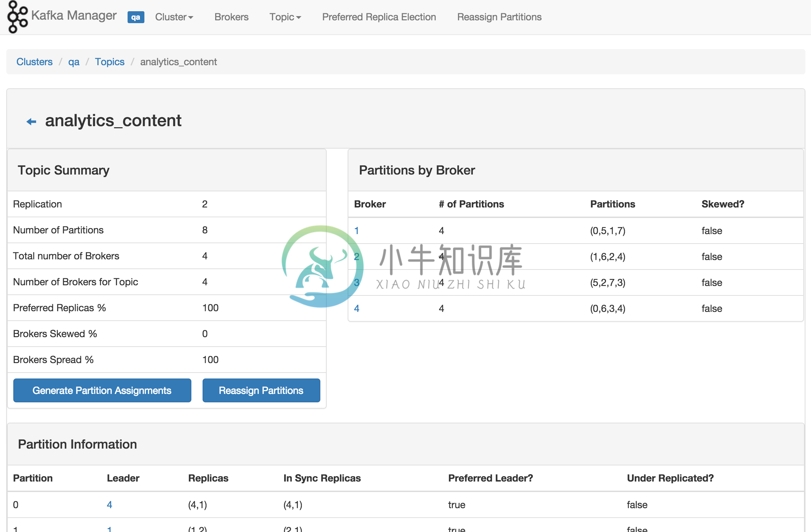The image size is (811, 532).
Task: Click the analytics_content breadcrumb text
Action: click(178, 62)
